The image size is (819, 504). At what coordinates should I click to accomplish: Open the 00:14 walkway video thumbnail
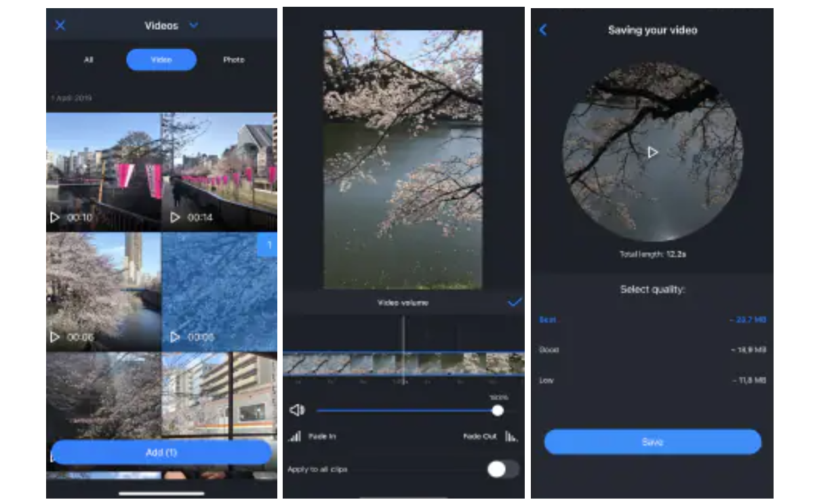click(x=220, y=172)
